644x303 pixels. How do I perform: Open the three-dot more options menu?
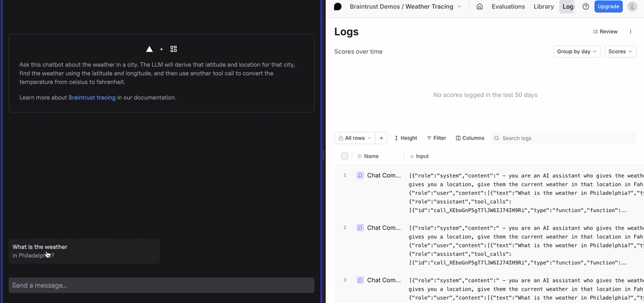click(x=630, y=31)
